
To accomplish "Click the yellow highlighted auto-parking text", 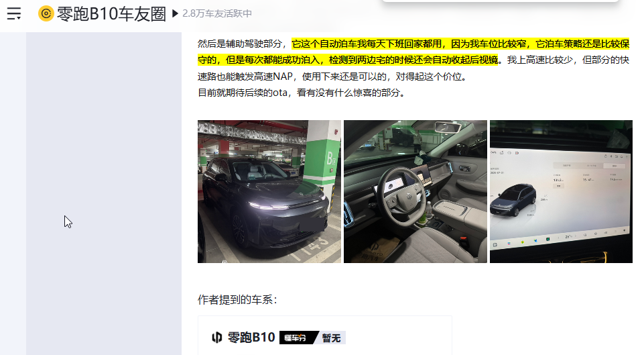I will point(413,52).
